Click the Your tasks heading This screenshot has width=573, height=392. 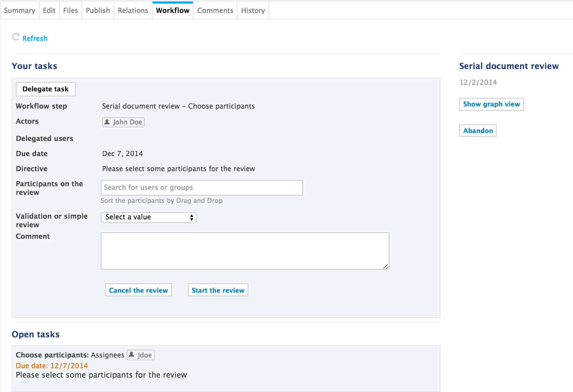(35, 66)
